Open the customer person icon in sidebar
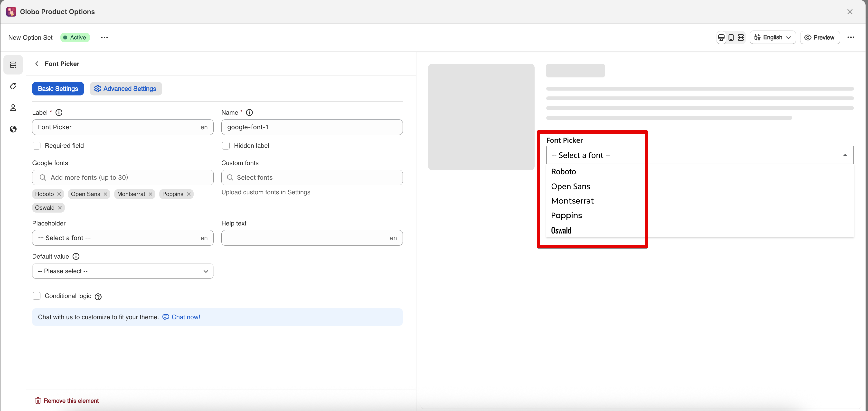Screen dimensions: 868x411 13,108
